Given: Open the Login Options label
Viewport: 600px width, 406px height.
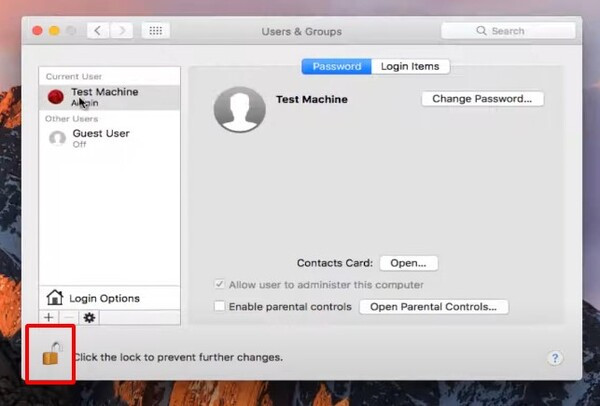Looking at the screenshot, I should (104, 298).
